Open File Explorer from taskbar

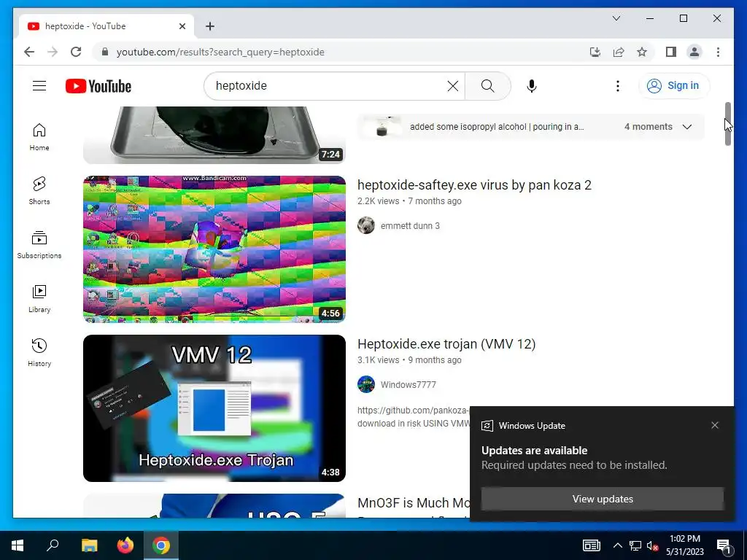pos(89,545)
